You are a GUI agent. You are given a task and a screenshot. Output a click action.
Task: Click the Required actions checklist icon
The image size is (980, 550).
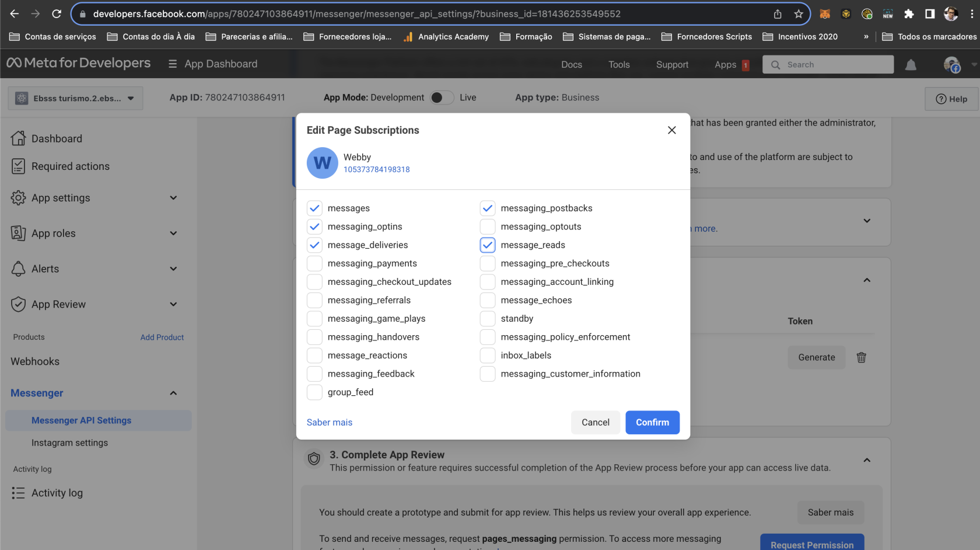(18, 166)
